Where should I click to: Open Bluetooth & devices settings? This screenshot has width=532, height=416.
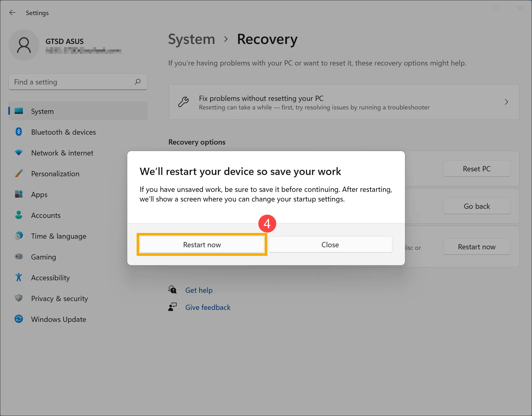click(x=63, y=132)
